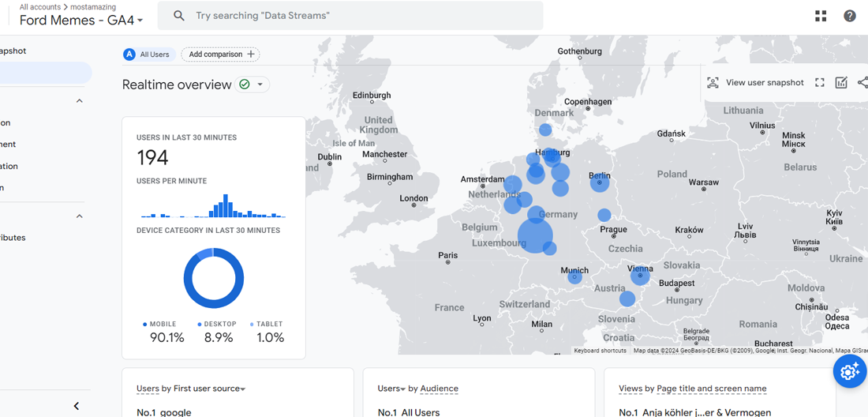This screenshot has width=868, height=417.
Task: Click 'No.1 google' entry
Action: [164, 412]
